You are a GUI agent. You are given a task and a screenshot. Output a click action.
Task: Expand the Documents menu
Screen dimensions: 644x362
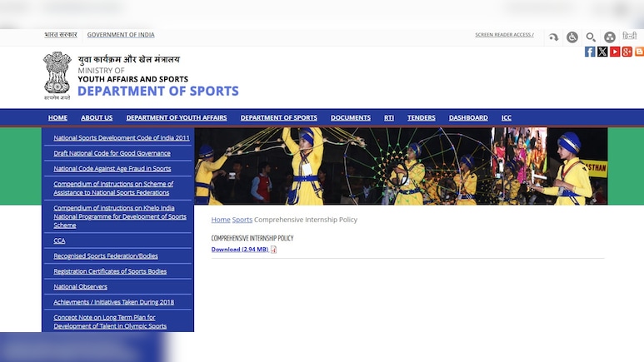351,118
